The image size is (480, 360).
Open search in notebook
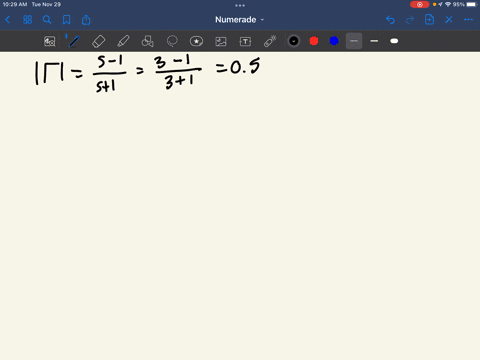[x=47, y=20]
